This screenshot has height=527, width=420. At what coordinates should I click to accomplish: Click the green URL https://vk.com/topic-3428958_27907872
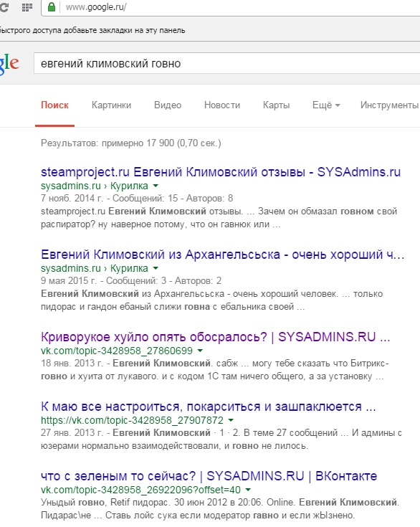pyautogui.click(x=132, y=420)
